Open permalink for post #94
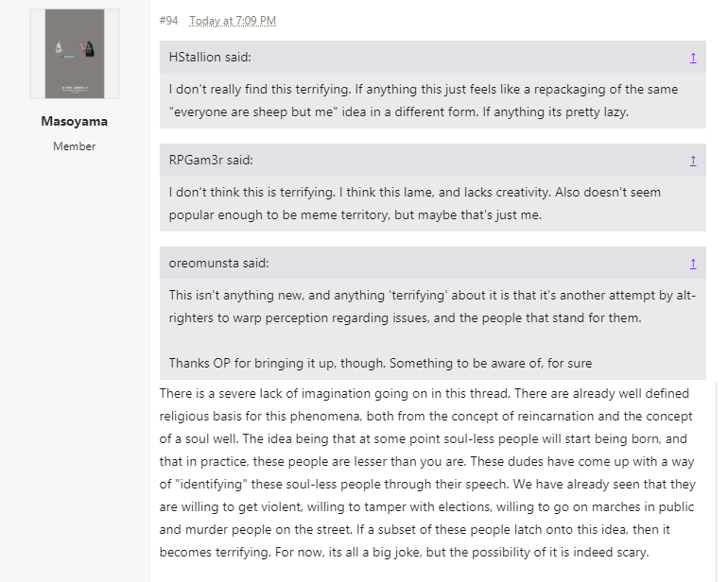This screenshot has width=728, height=582. click(168, 21)
